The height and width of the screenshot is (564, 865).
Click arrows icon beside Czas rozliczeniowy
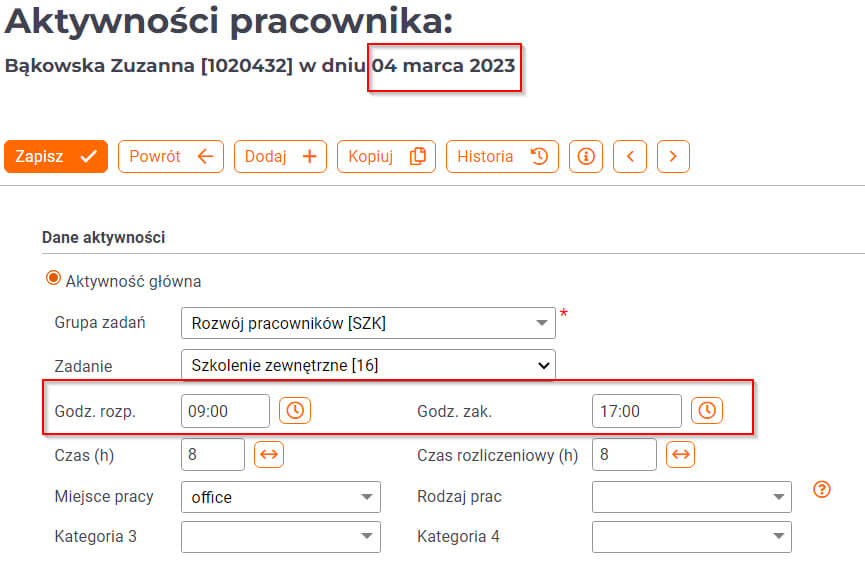(x=681, y=454)
